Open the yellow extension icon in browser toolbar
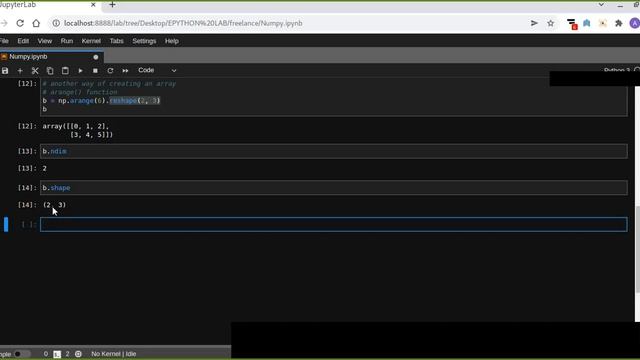The image size is (640, 360). [x=603, y=23]
